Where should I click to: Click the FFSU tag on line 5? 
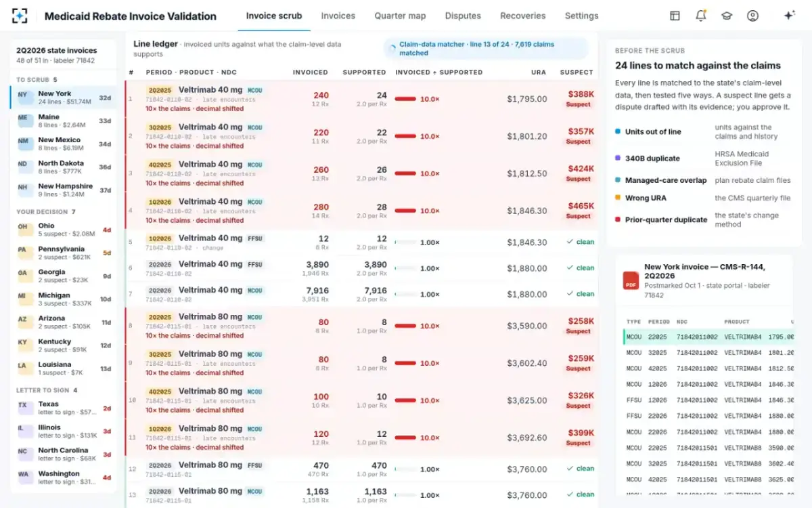[255, 239]
